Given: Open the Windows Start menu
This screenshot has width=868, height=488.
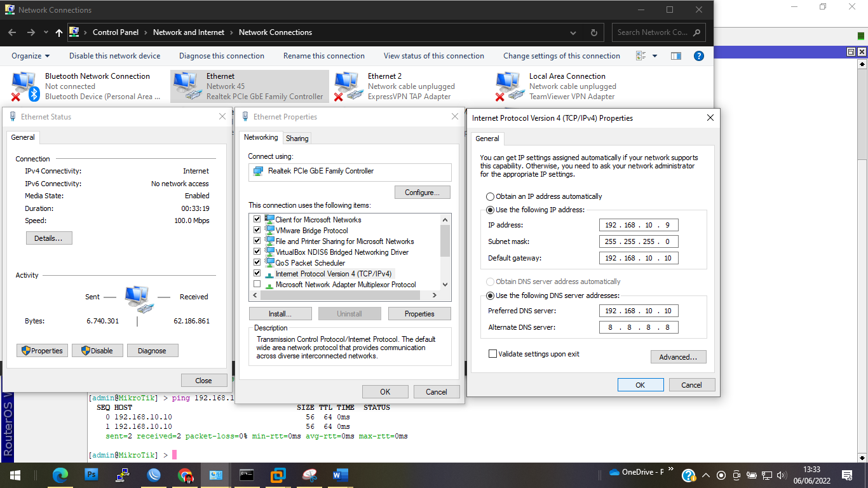Looking at the screenshot, I should point(15,475).
